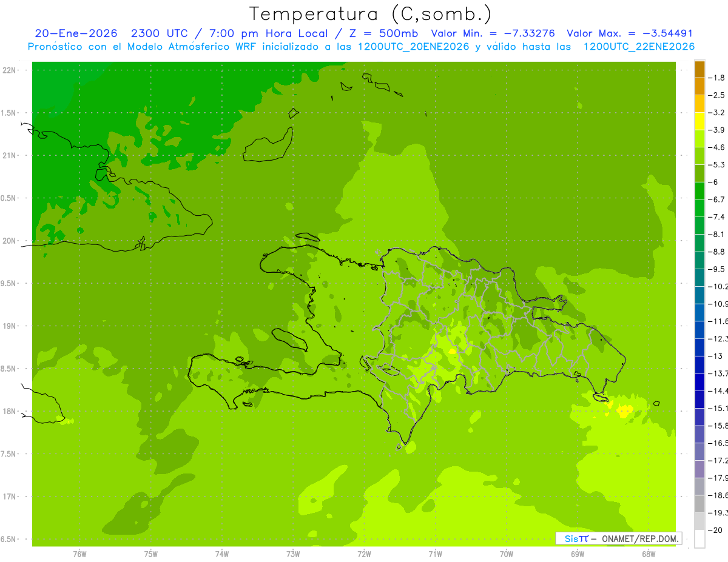The height and width of the screenshot is (562, 728).
Task: Click the "-16.5" legend value
Action: coord(719,443)
